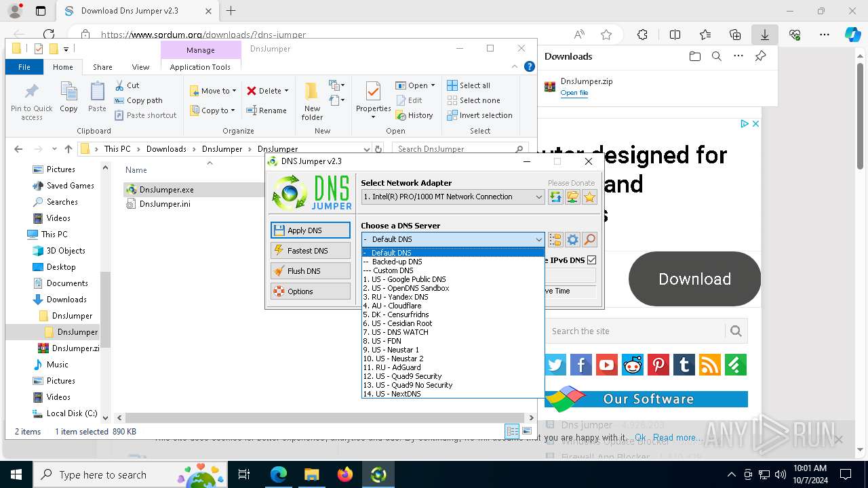Choose US - Neustar 2 entry
Screen dimensions: 868x488
click(453, 359)
